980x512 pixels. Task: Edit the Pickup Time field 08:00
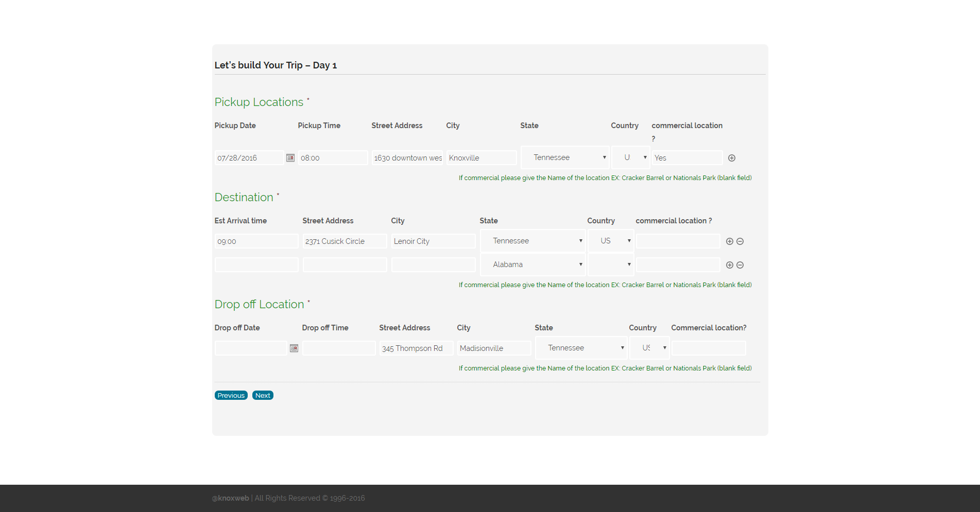[333, 158]
